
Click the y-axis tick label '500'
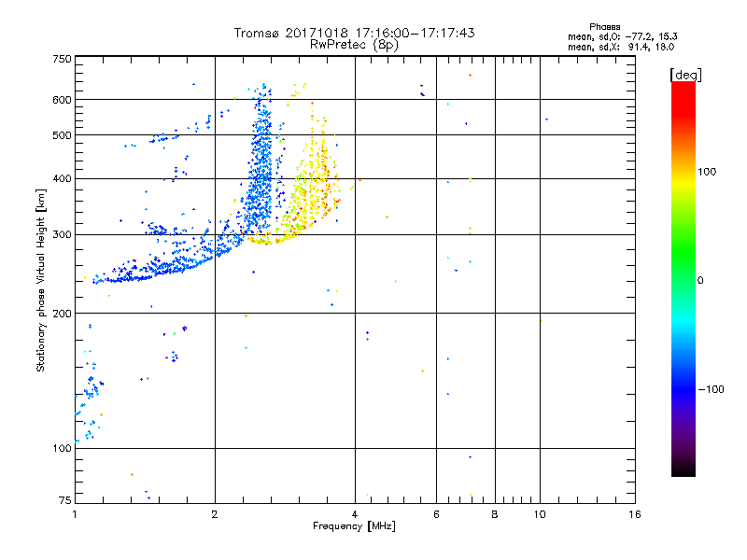pos(62,135)
